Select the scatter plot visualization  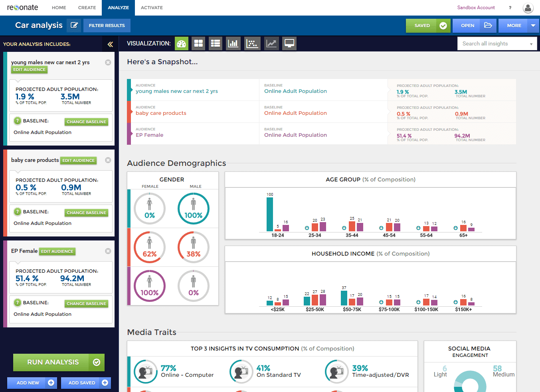pos(252,43)
